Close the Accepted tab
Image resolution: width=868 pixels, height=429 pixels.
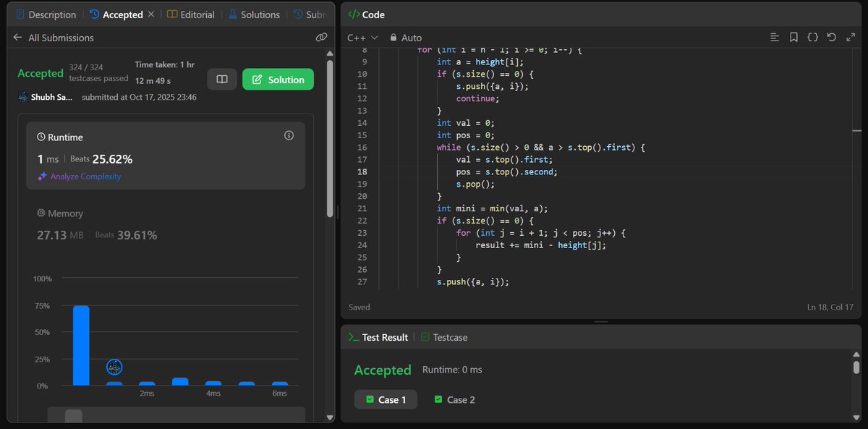(x=150, y=14)
